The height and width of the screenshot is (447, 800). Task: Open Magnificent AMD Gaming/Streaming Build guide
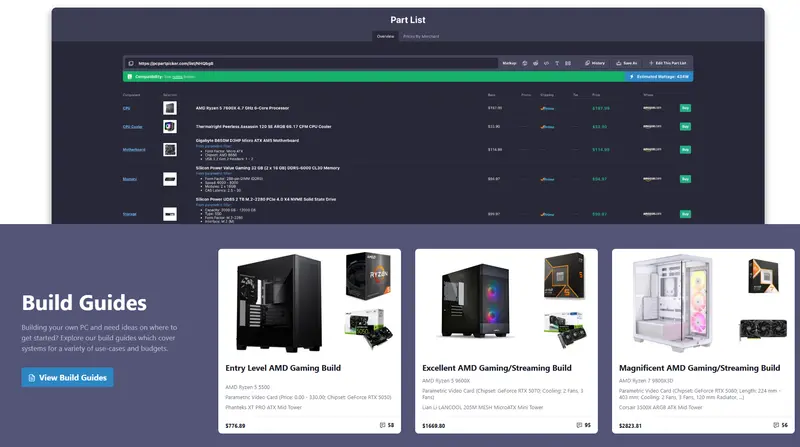[699, 368]
